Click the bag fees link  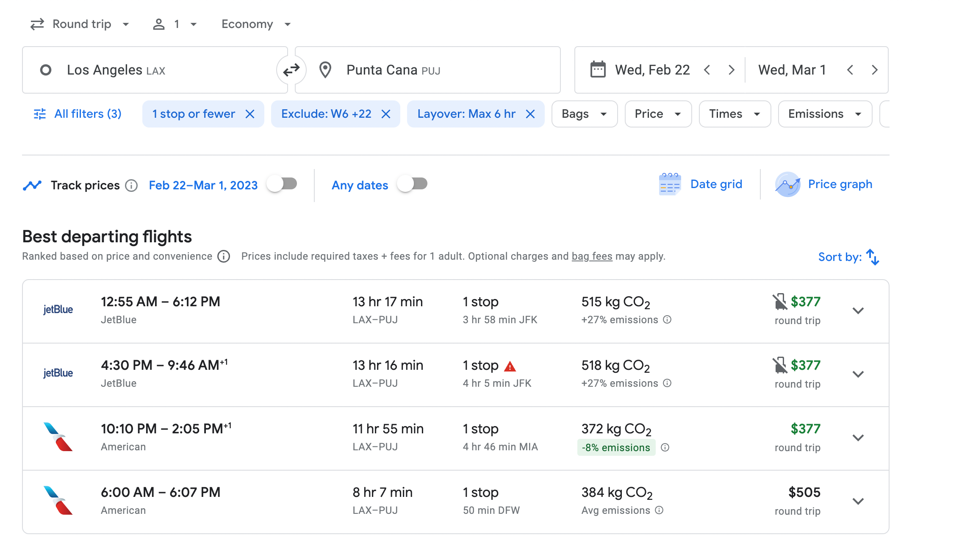pos(592,256)
